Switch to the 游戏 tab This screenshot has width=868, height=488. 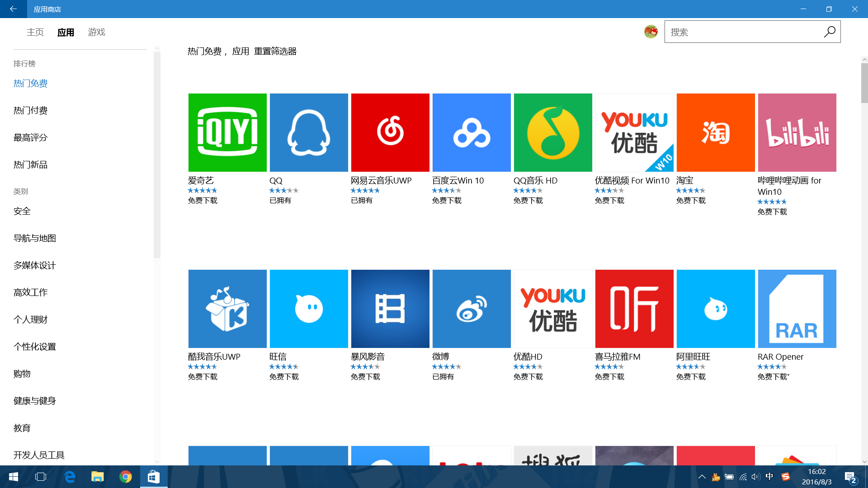tap(96, 32)
